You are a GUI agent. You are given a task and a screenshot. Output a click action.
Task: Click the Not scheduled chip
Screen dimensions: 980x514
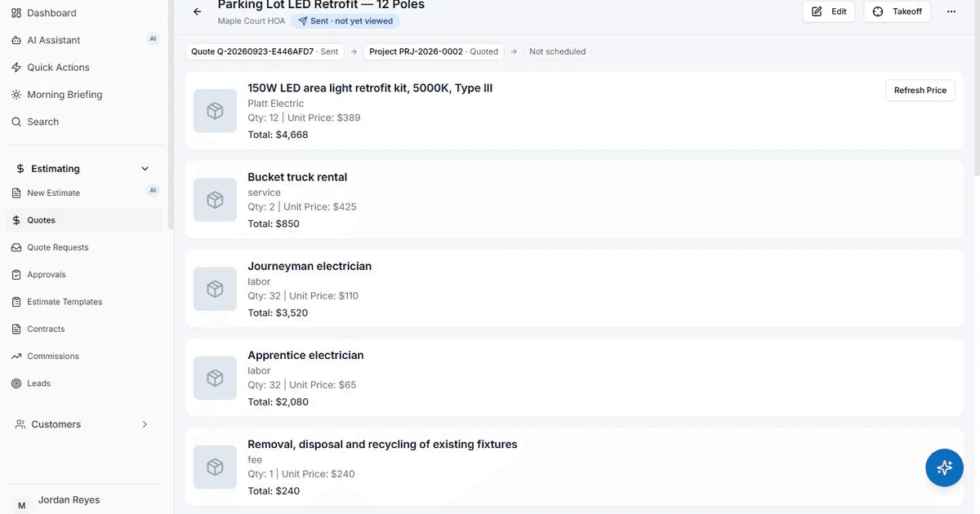(557, 51)
